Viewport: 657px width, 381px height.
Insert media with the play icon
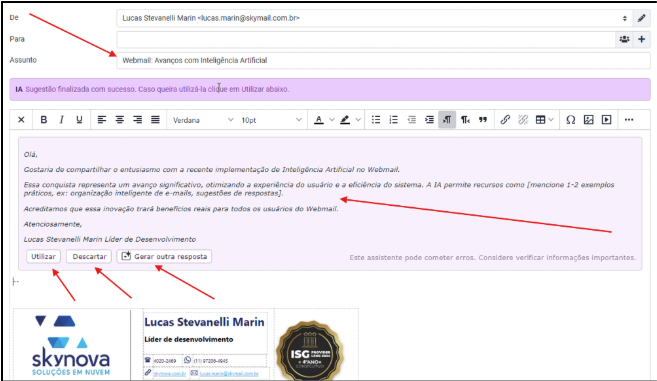(606, 120)
